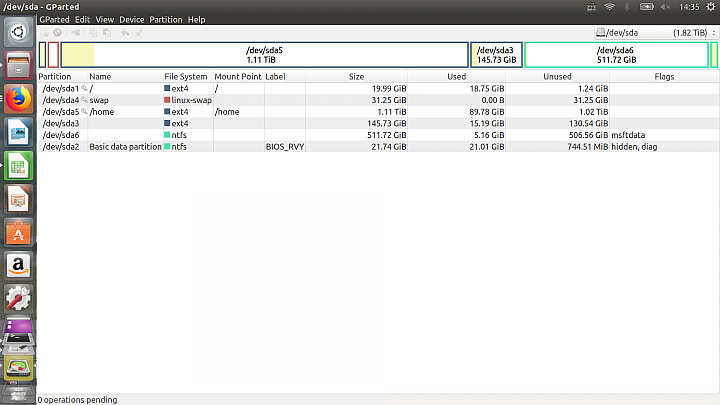Select the /dev/sda6 row in the table
The image size is (720, 405).
tap(378, 135)
